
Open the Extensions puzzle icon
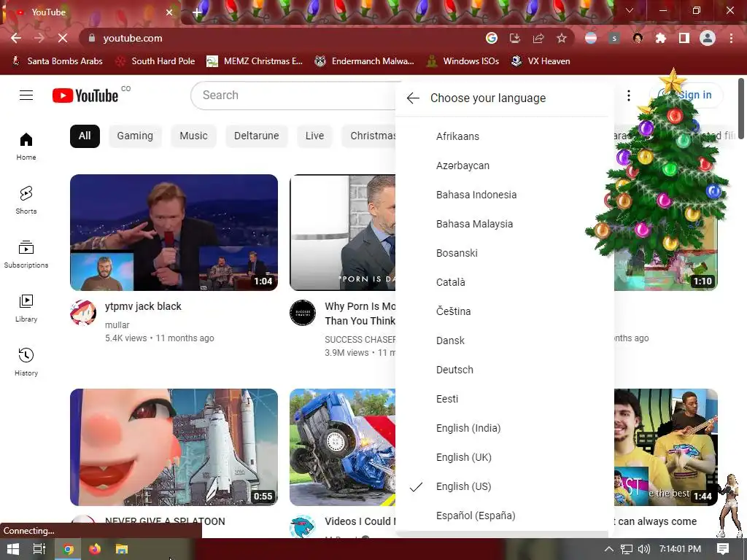pos(661,38)
